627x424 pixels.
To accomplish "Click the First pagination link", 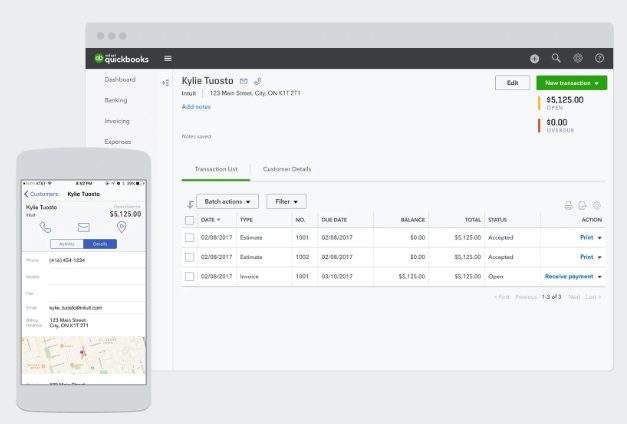I will tap(502, 297).
